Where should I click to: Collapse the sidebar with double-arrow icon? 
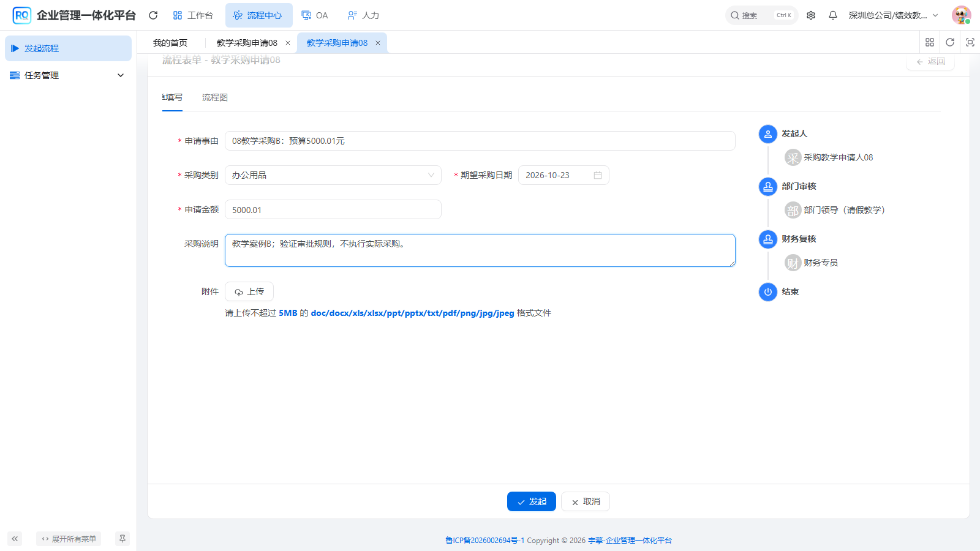point(15,539)
